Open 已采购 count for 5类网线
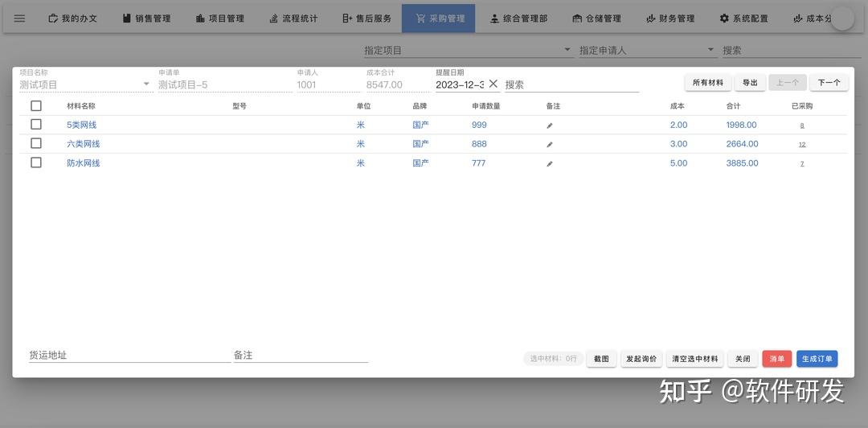The height and width of the screenshot is (428, 868). (x=802, y=126)
